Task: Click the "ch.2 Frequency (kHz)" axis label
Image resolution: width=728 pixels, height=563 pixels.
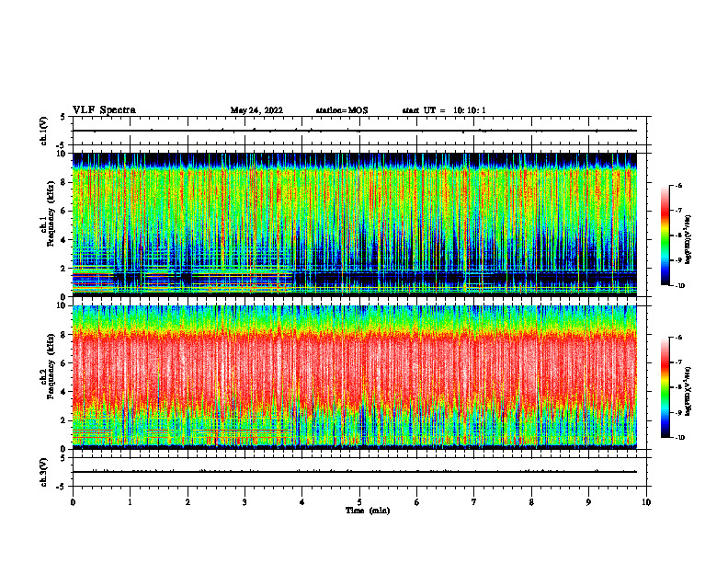Action: point(47,366)
